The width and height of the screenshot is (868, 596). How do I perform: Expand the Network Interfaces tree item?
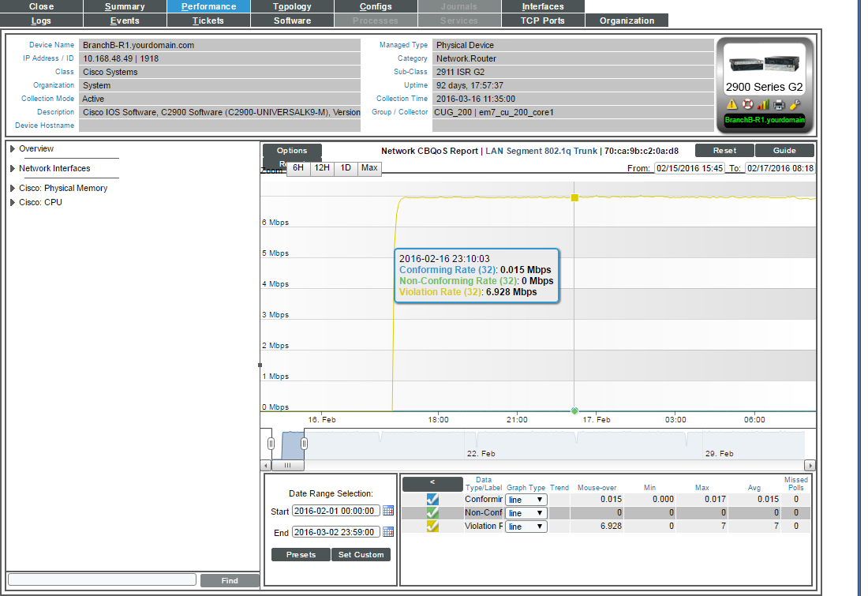pos(13,168)
